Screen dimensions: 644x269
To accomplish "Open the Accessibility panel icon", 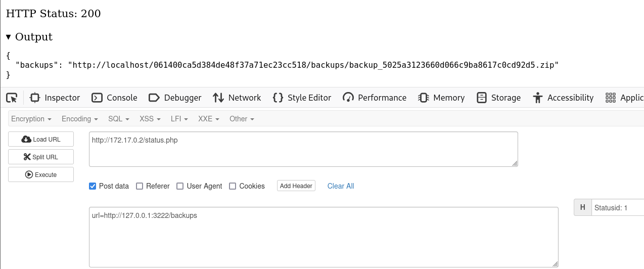I will pos(538,98).
